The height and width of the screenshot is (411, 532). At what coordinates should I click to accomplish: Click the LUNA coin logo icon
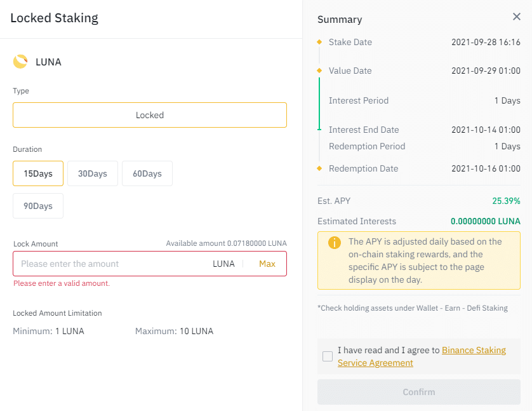[x=20, y=62]
